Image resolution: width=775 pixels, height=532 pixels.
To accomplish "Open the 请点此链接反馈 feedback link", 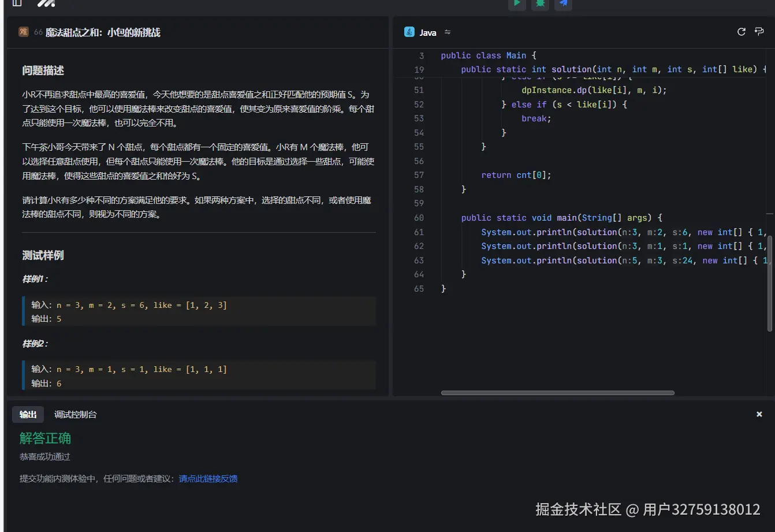I will pos(208,478).
